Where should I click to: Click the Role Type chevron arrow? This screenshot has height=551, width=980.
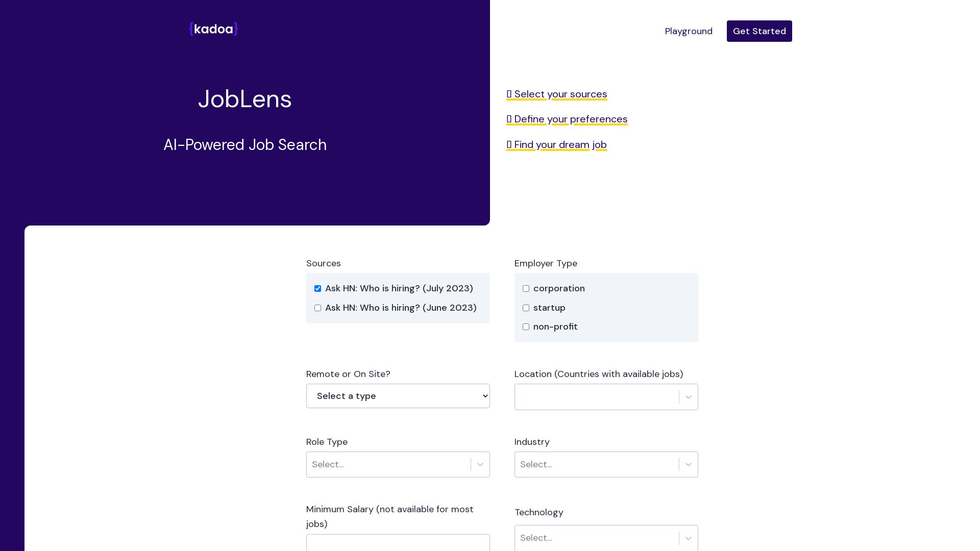pos(480,464)
